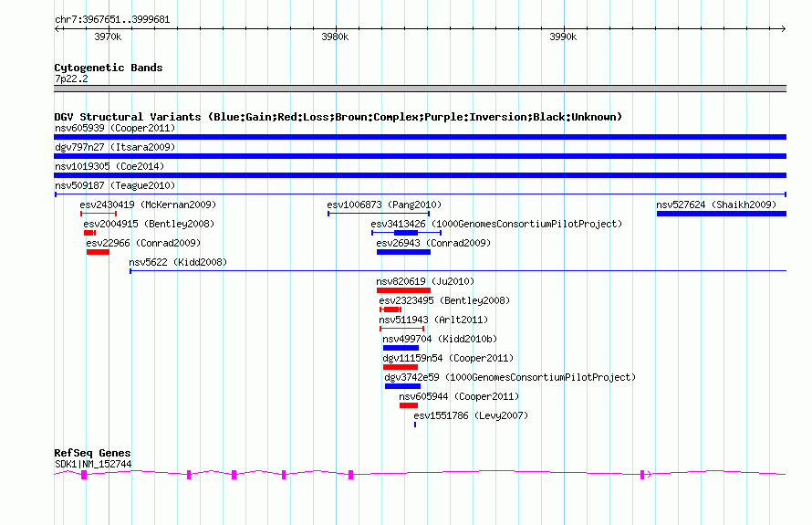The width and height of the screenshot is (812, 525).
Task: Open the dgv11159n54 (Cooper2011) label
Action: tap(449, 358)
